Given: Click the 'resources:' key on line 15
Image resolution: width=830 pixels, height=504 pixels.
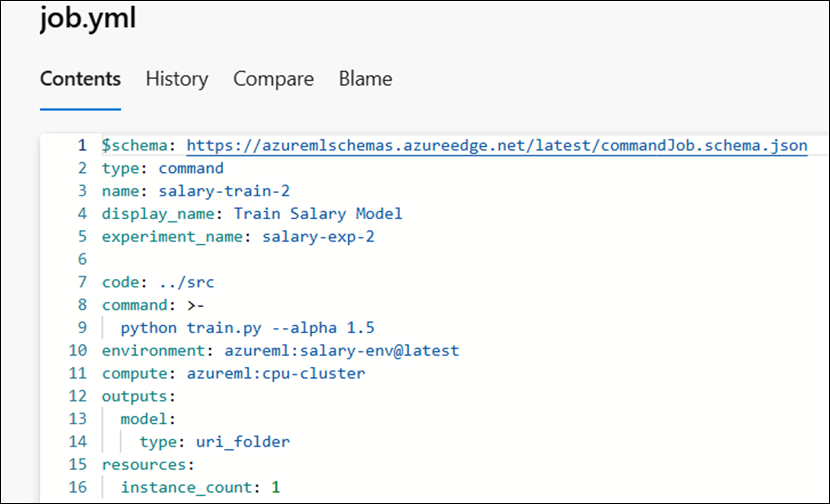Looking at the screenshot, I should pyautogui.click(x=149, y=464).
